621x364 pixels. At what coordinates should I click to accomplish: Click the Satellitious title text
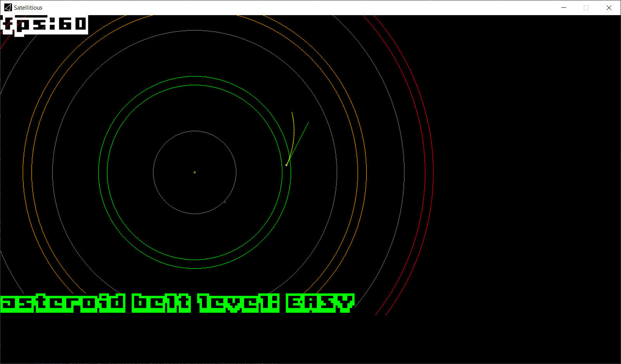(x=28, y=7)
